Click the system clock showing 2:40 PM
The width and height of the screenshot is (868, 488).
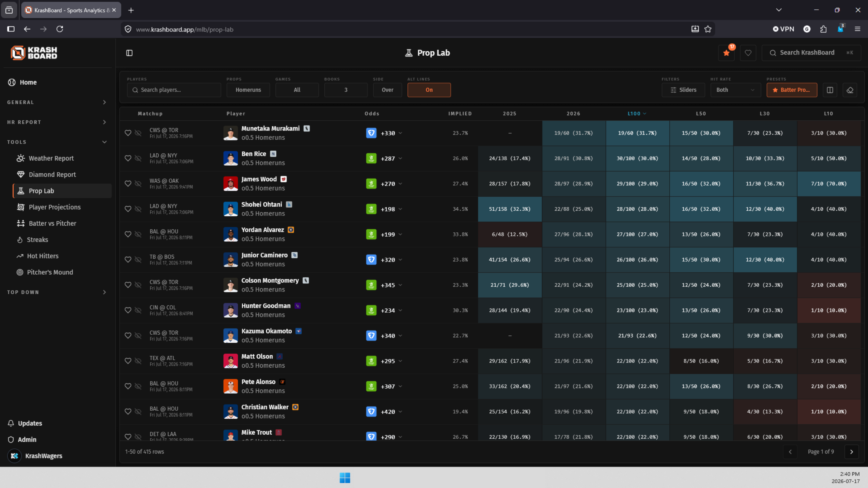(850, 474)
